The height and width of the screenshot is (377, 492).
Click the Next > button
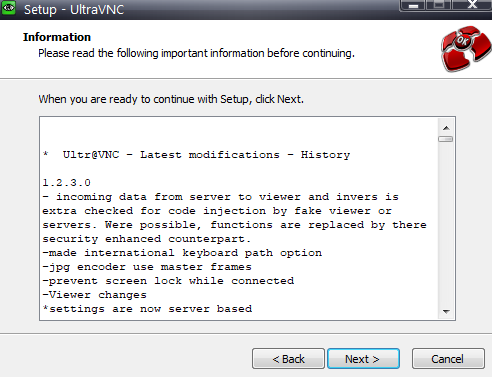click(x=363, y=359)
